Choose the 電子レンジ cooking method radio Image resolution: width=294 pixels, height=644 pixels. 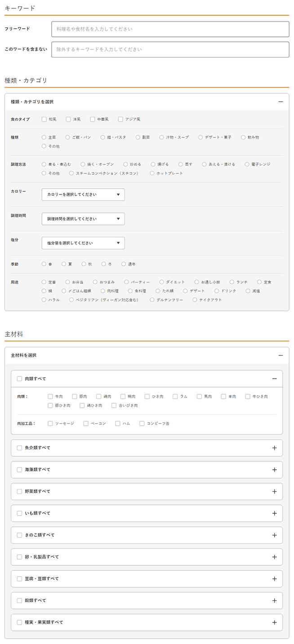click(247, 164)
